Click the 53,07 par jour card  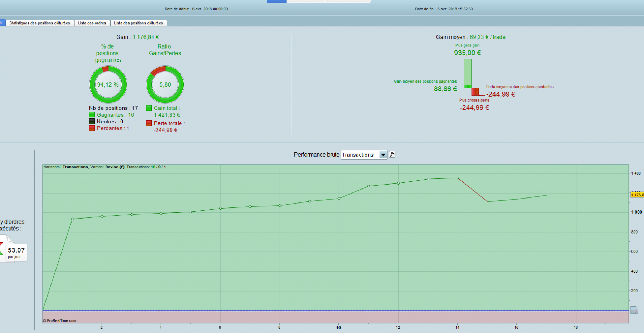click(16, 252)
